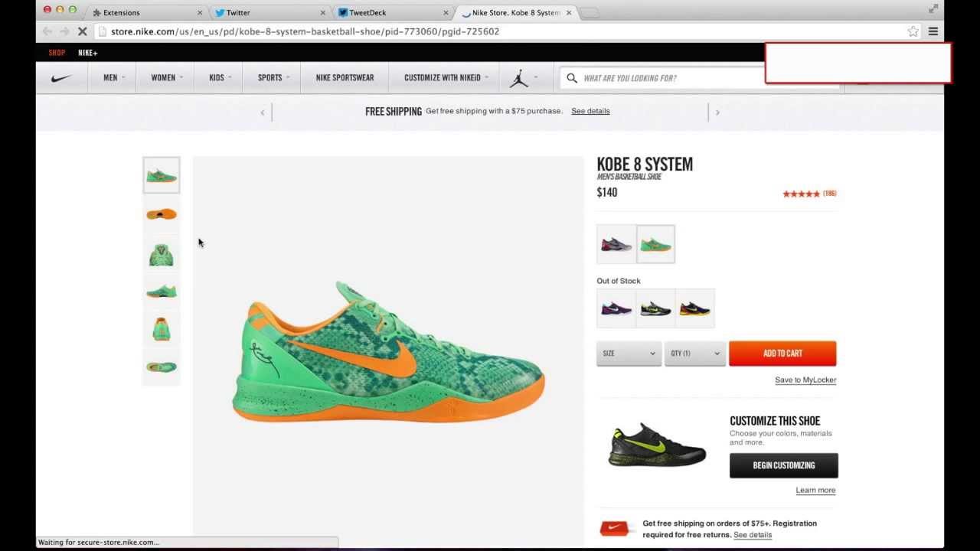The width and height of the screenshot is (980, 551).
Task: View the fourth thumbnail, medial side view
Action: tap(162, 291)
